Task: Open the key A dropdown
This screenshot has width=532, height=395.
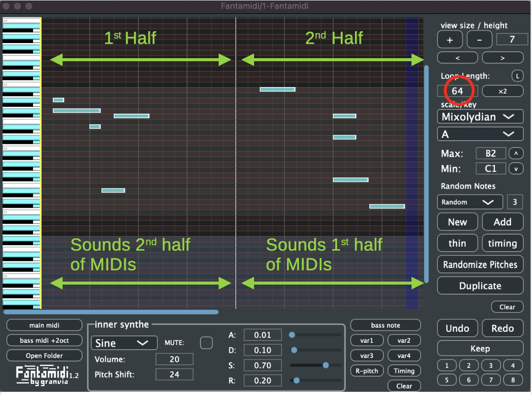Action: coord(480,134)
